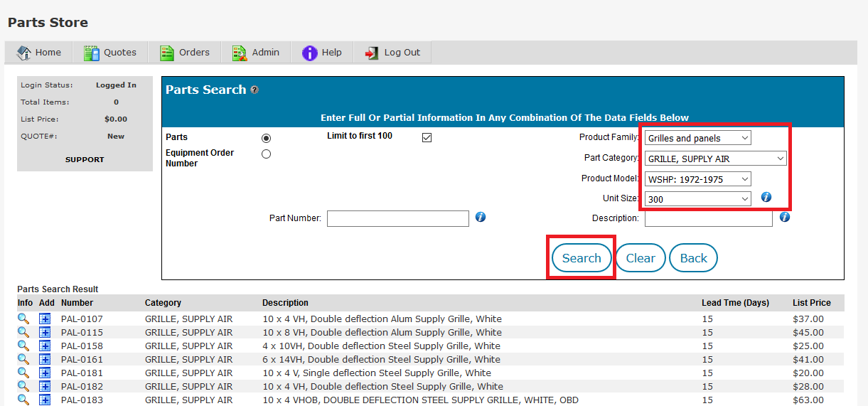Click the $20.00 list price
The height and width of the screenshot is (406, 868).
pyautogui.click(x=808, y=373)
